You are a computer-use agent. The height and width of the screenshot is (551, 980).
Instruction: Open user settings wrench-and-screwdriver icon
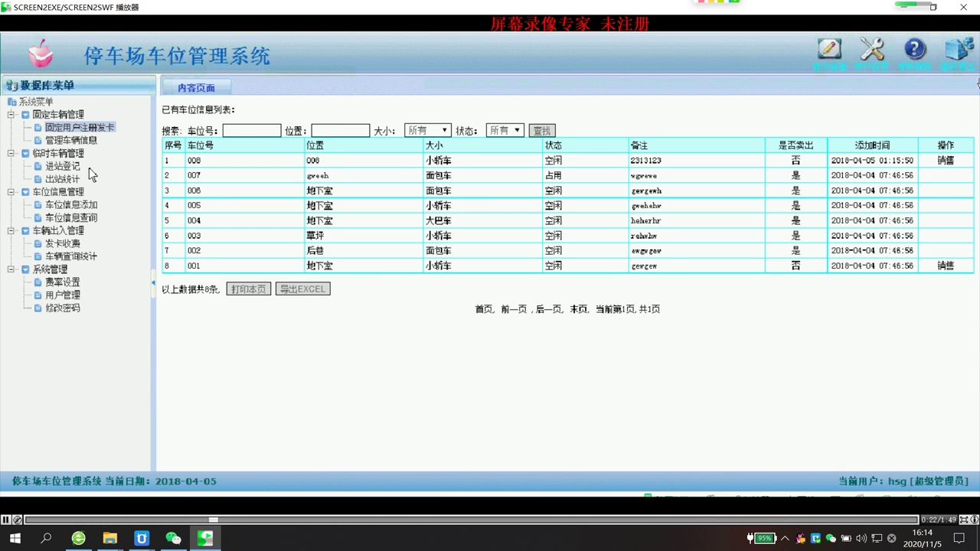pos(872,49)
